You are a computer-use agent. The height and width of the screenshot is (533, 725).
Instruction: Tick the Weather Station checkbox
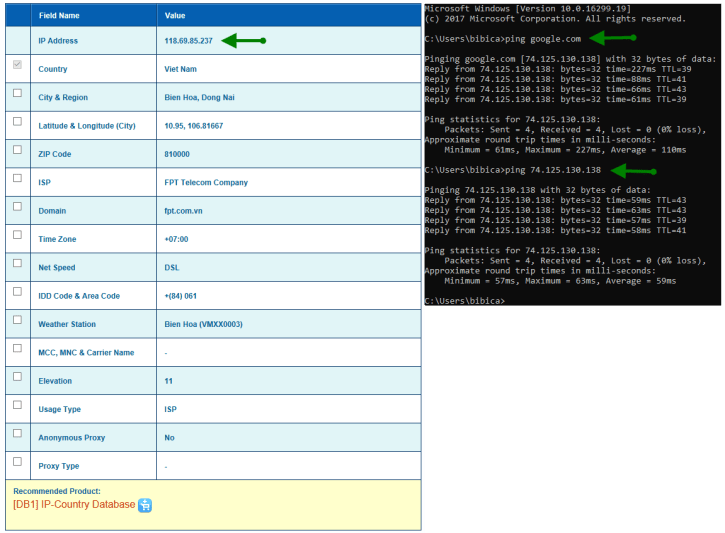tap(16, 320)
